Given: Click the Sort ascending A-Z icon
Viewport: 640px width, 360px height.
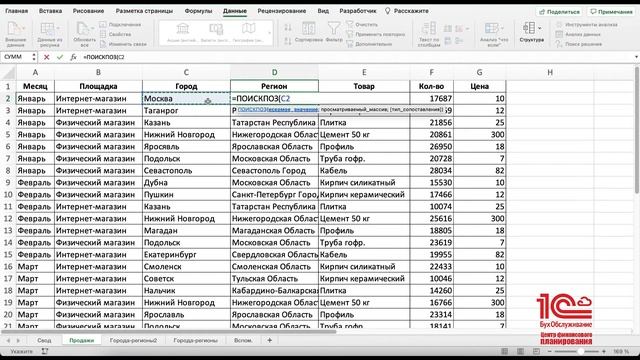Looking at the screenshot, I should tap(288, 27).
